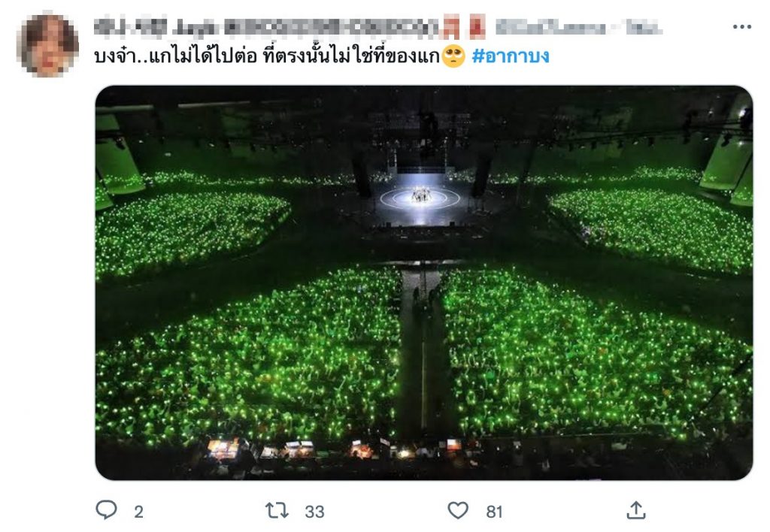Click the like count of 81
Image resolution: width=770 pixels, height=532 pixels.
pos(494,512)
